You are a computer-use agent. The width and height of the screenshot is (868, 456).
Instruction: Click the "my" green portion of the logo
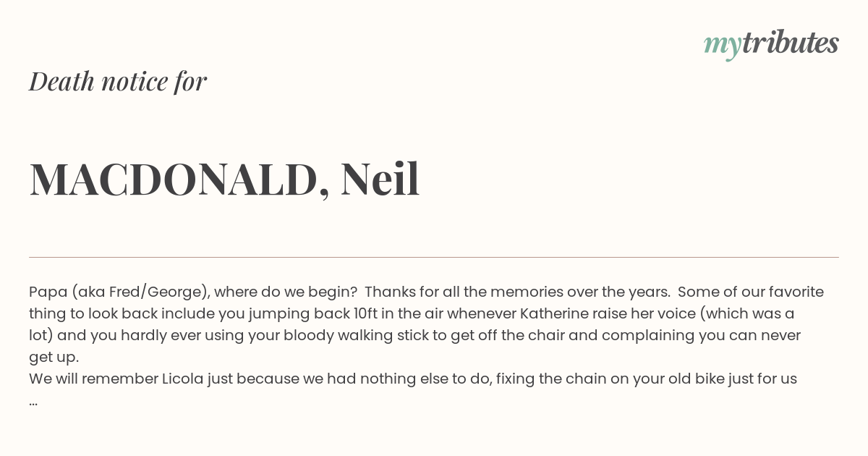(722, 46)
